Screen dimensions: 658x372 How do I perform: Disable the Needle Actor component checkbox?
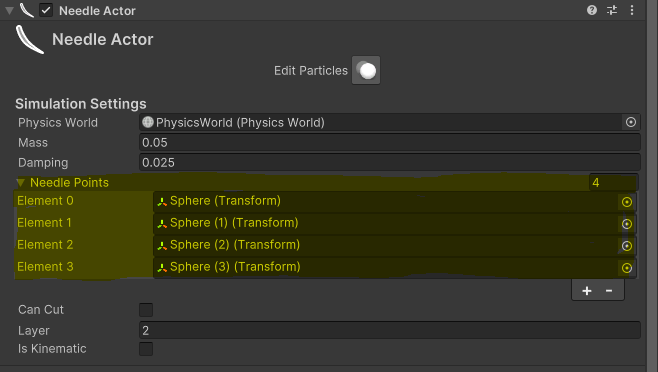point(46,10)
